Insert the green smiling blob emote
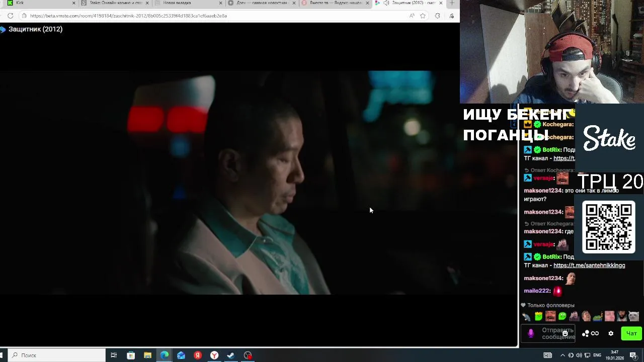 (x=562, y=316)
